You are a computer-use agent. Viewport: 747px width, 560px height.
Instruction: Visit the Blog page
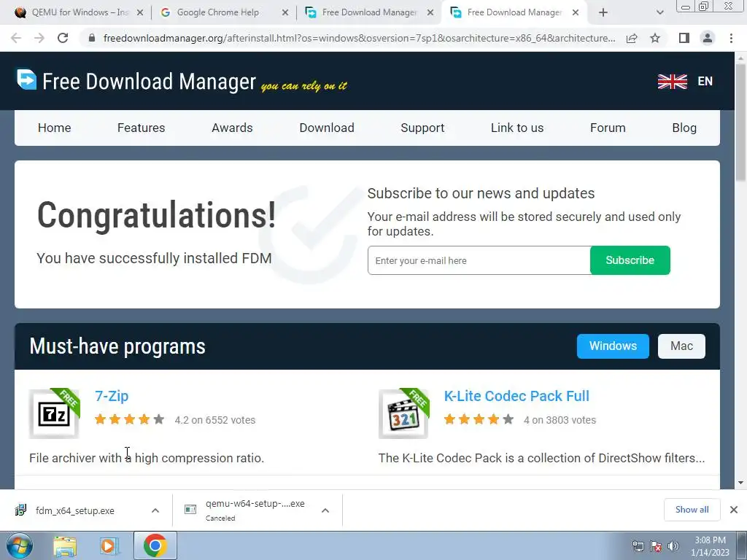tap(684, 128)
